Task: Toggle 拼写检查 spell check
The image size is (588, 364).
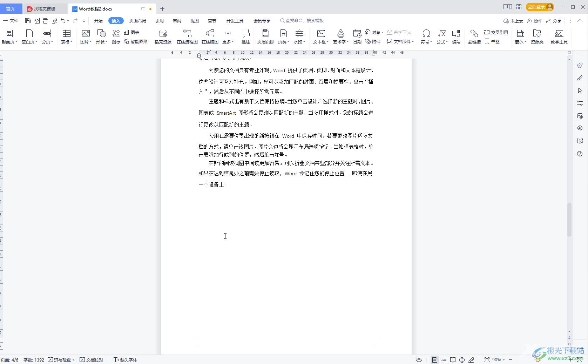Action: pos(59,360)
